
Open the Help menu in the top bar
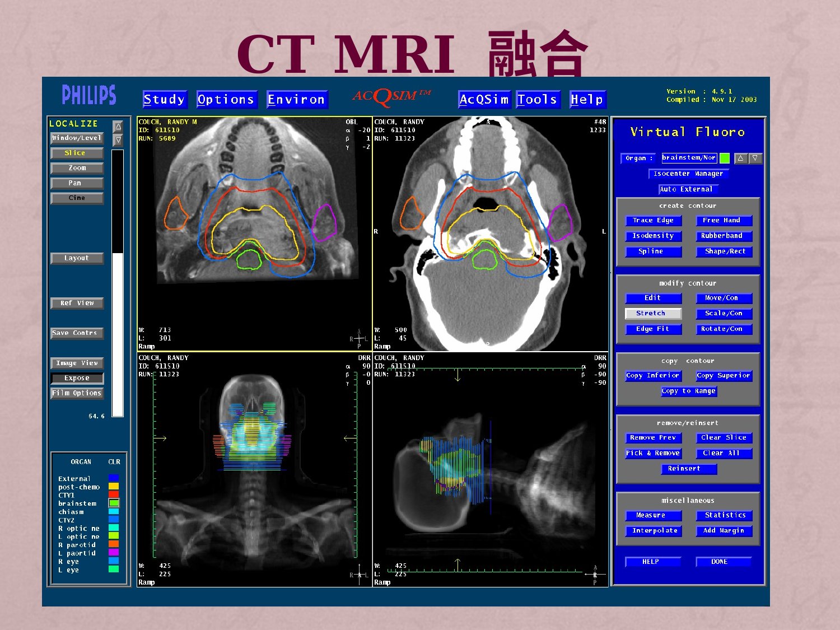pyautogui.click(x=587, y=99)
